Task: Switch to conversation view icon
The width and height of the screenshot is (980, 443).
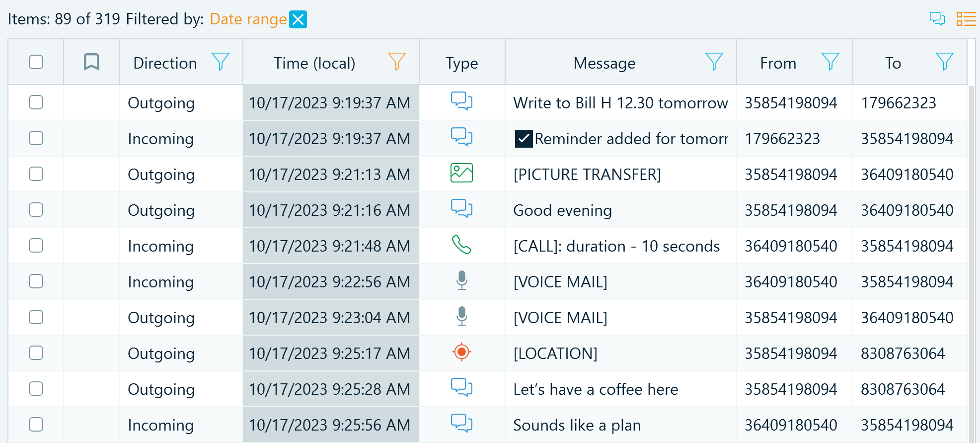Action: (937, 19)
